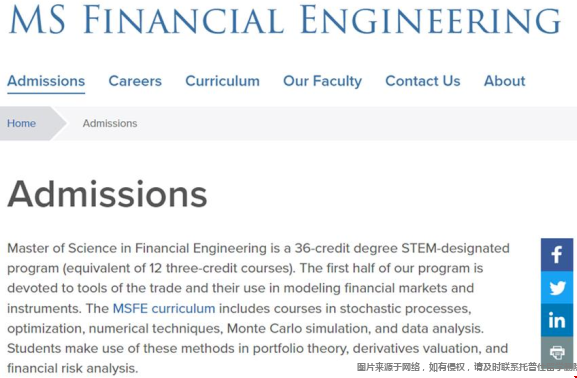Image resolution: width=577 pixels, height=378 pixels.
Task: Share the page via LinkedIn icon
Action: point(557,320)
